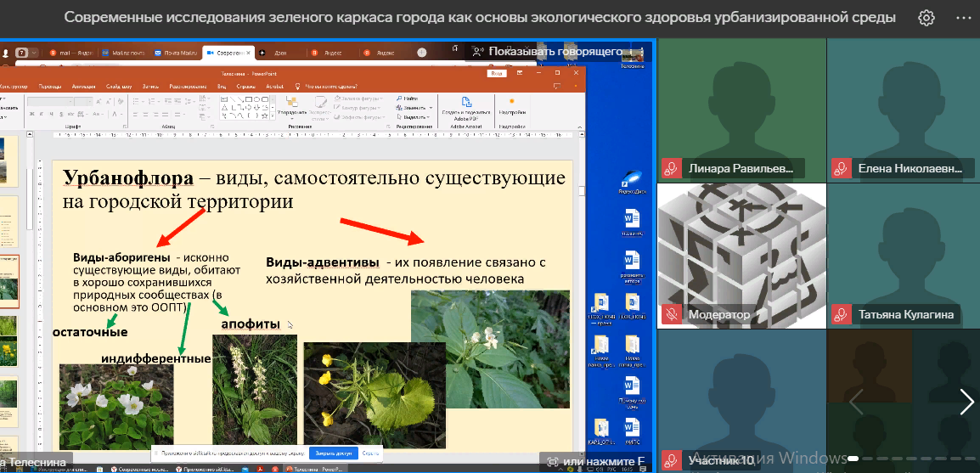Expand the 'Упорядочить' arrange dropdown

tap(291, 111)
